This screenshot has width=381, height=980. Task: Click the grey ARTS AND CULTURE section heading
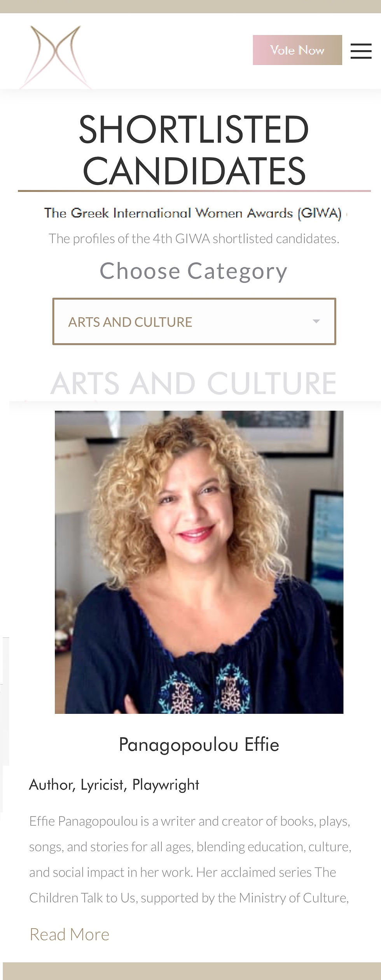tap(194, 383)
